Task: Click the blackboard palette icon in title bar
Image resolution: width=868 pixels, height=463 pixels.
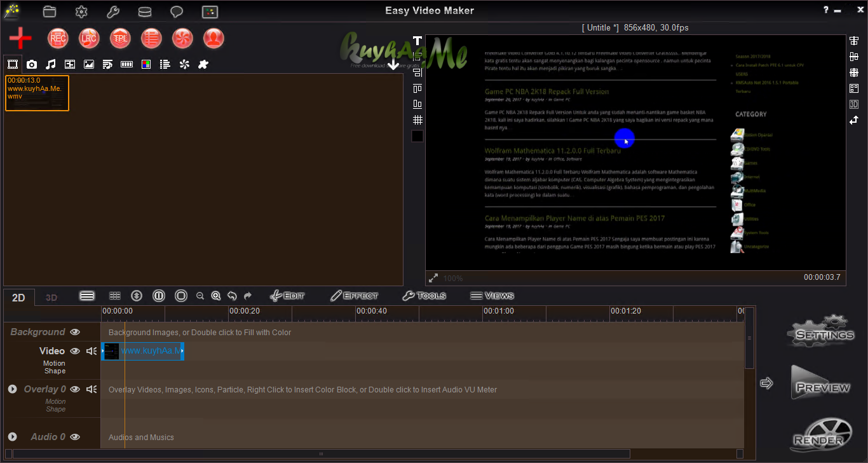Action: pyautogui.click(x=210, y=11)
